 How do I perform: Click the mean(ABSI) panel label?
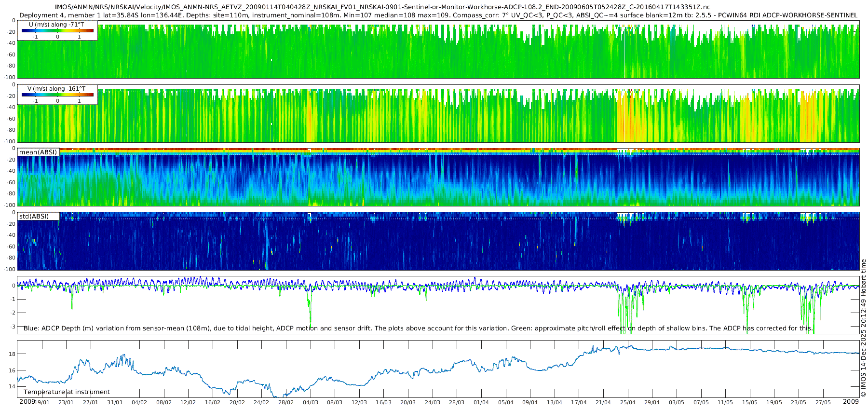(38, 152)
